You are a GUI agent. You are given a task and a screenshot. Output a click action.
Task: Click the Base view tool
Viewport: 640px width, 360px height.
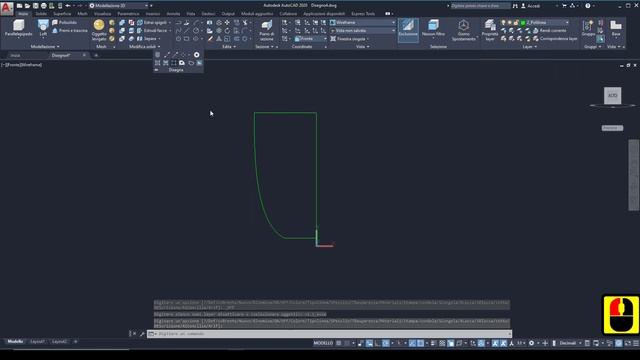616,28
